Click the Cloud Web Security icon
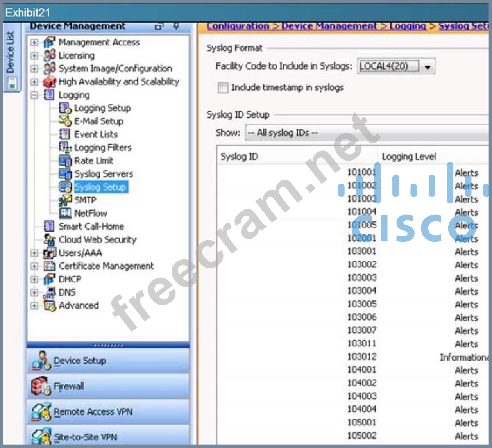The width and height of the screenshot is (492, 448). click(x=49, y=239)
